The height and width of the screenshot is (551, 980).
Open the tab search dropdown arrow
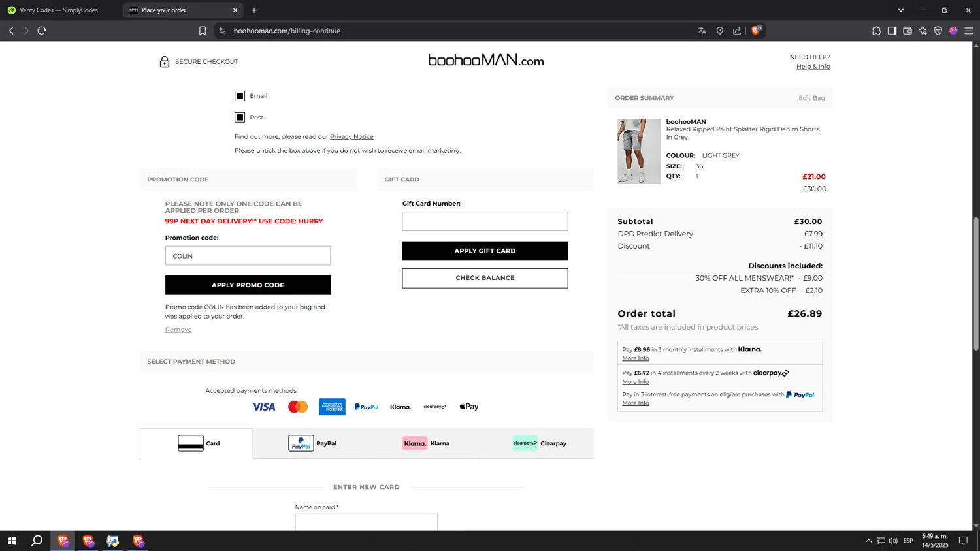point(901,10)
